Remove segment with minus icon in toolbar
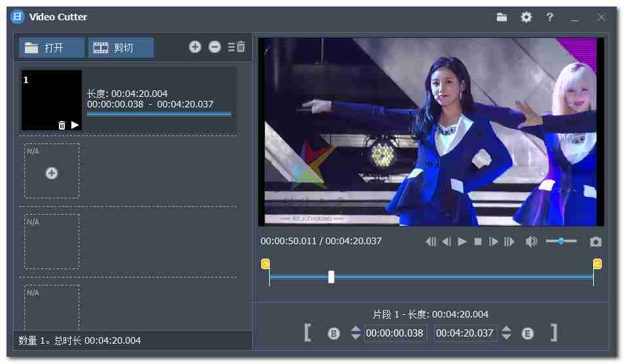 click(215, 47)
